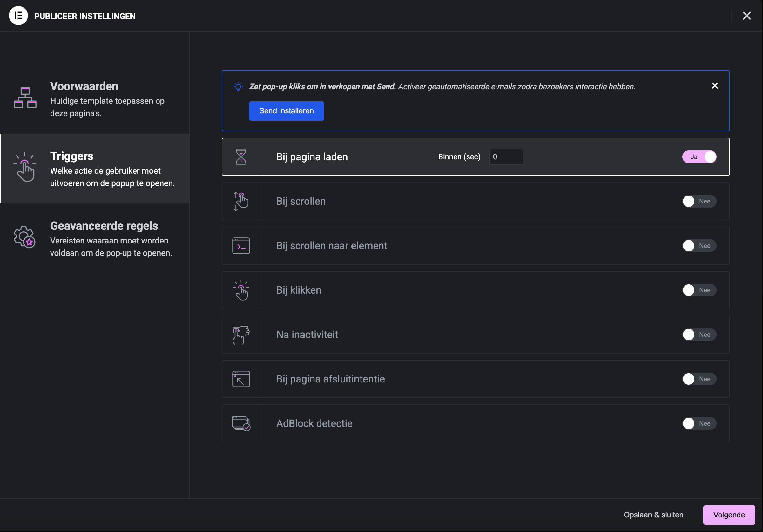Click the scroll-to-element terminal icon
Viewport: 763px width, 532px height.
coord(241,246)
